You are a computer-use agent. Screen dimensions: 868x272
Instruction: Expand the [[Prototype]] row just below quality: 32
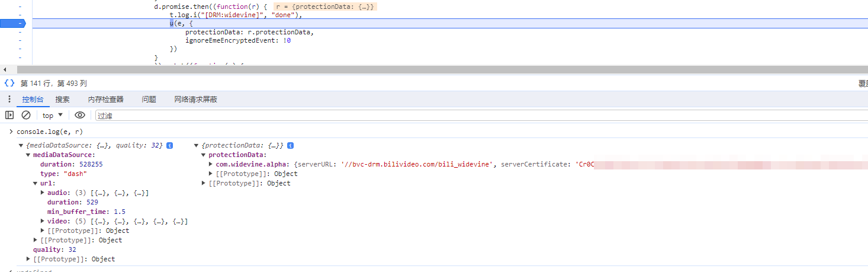(28, 259)
